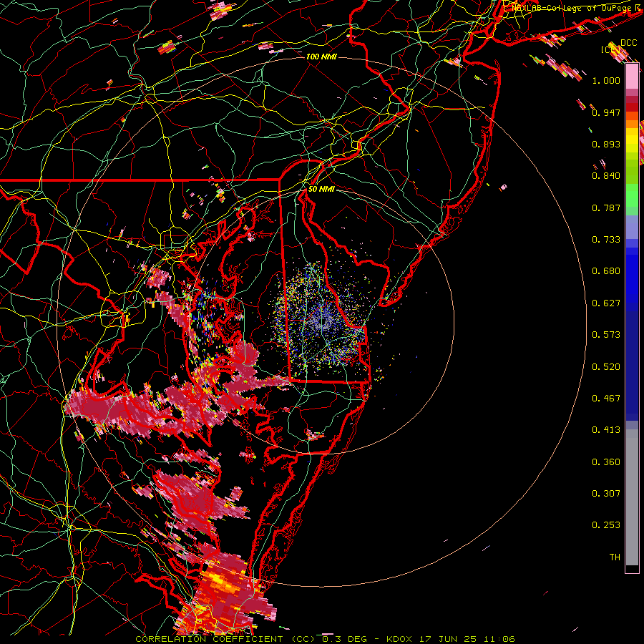644x644 pixels.
Task: Select the 0.520 legend value
Action: [606, 367]
